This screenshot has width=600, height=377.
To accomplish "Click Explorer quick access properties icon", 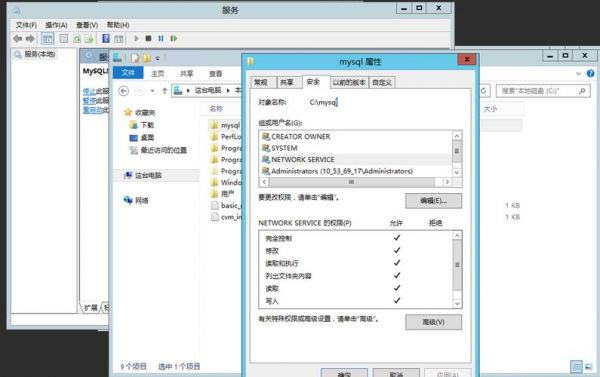I will [135, 58].
